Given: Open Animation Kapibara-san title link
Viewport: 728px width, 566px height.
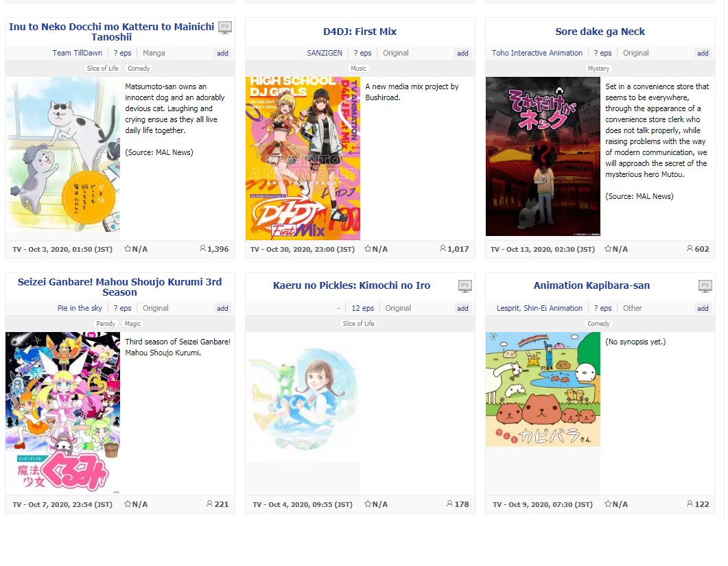Looking at the screenshot, I should [591, 285].
